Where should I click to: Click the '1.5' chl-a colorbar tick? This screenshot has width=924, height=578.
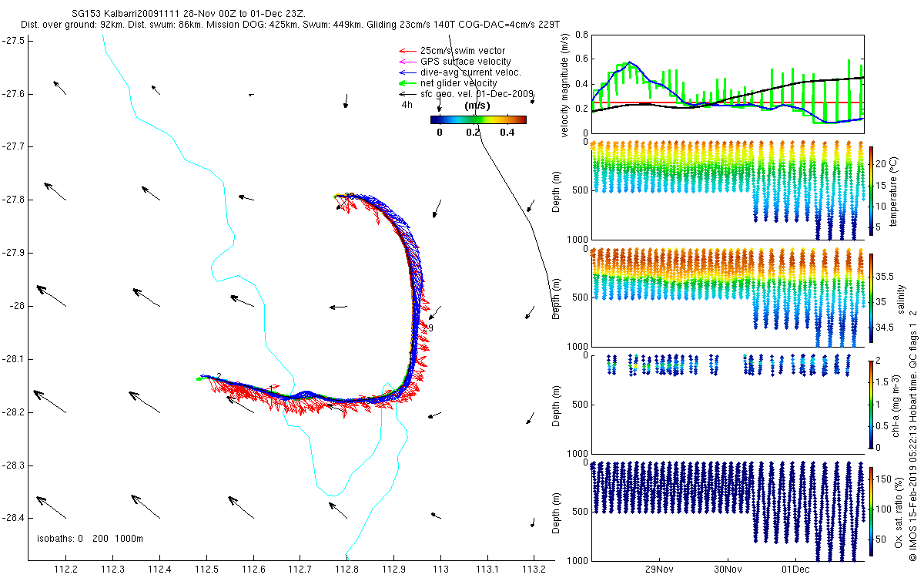click(883, 382)
